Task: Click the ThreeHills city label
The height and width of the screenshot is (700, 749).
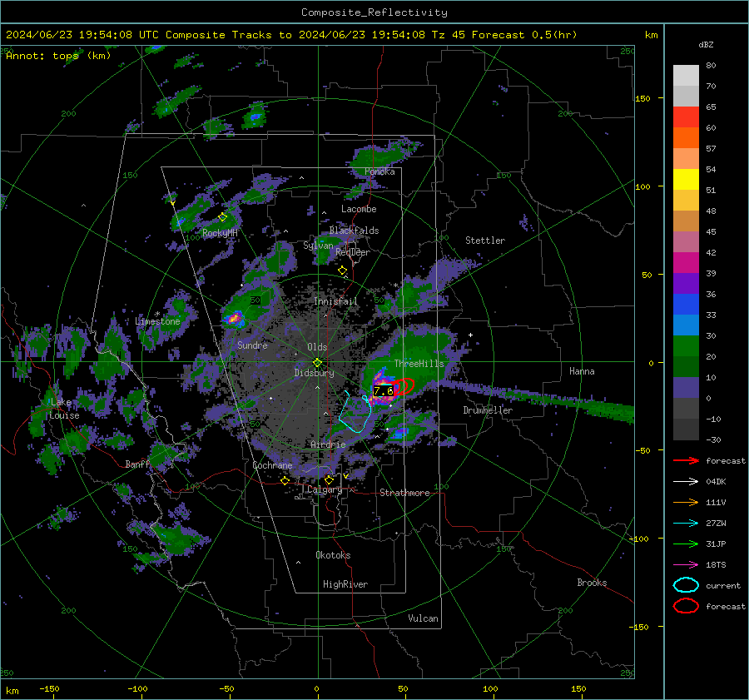Action: click(419, 364)
